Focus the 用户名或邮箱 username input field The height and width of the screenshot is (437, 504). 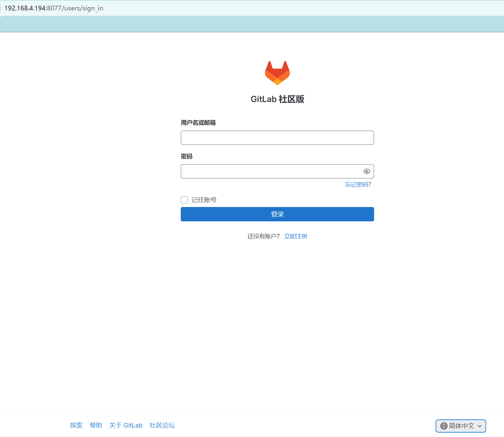tap(277, 138)
